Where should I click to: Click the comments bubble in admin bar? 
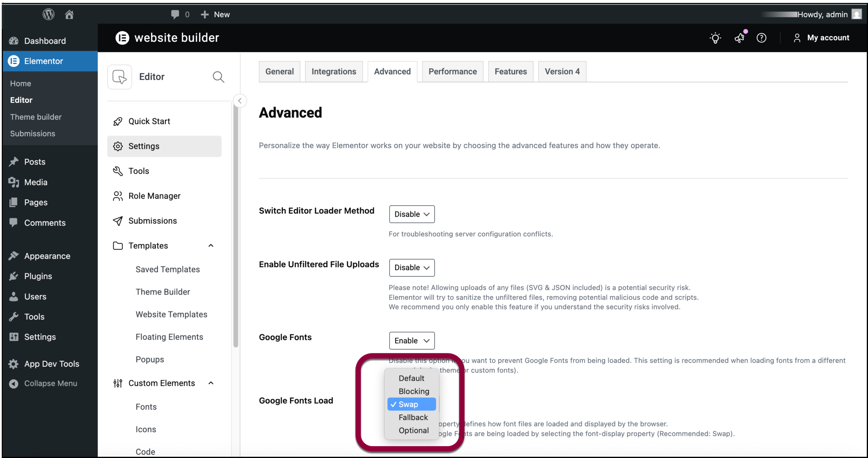pos(175,14)
